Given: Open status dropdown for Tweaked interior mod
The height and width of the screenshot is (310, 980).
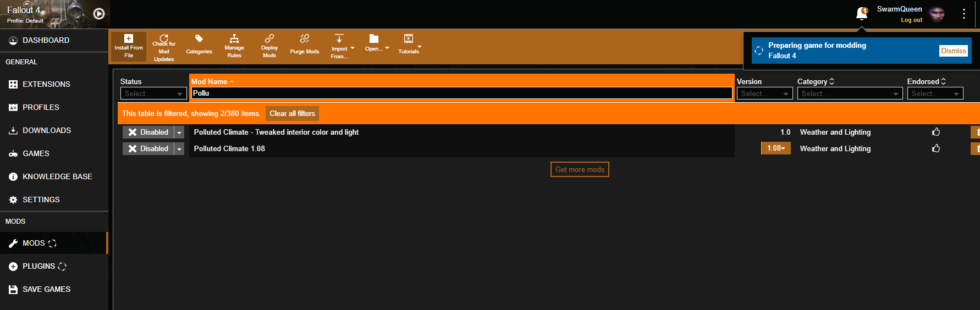Looking at the screenshot, I should pyautogui.click(x=179, y=132).
